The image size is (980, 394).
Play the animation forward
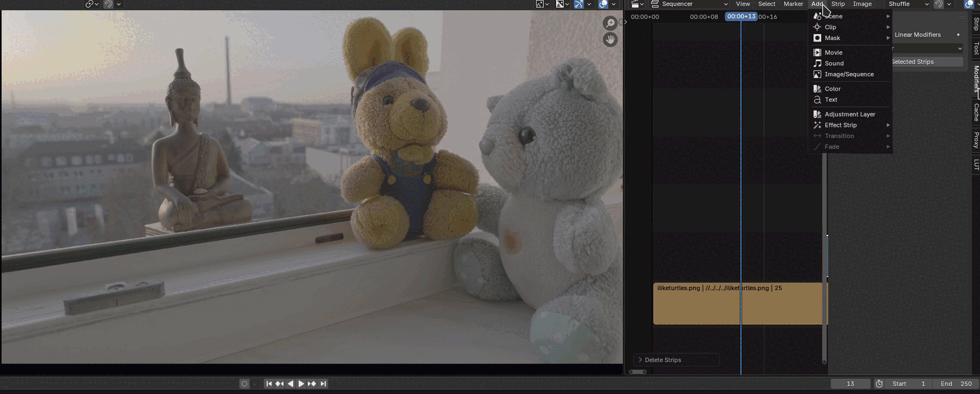(301, 384)
